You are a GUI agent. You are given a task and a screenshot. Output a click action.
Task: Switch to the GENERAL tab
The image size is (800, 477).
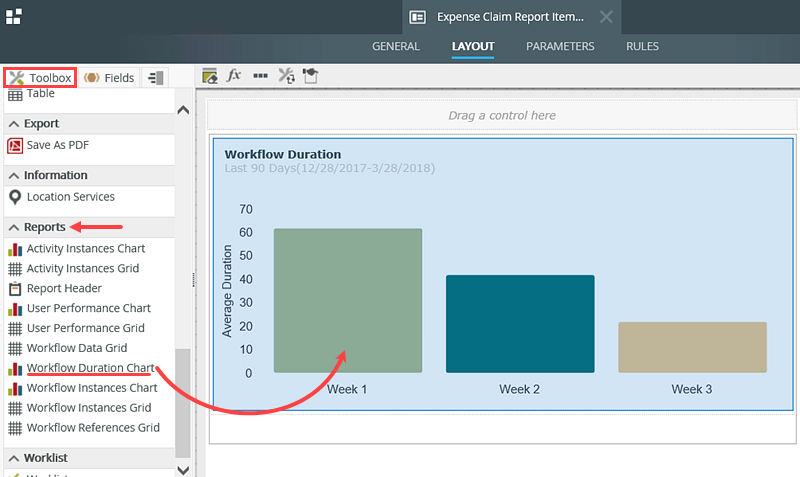[x=395, y=46]
